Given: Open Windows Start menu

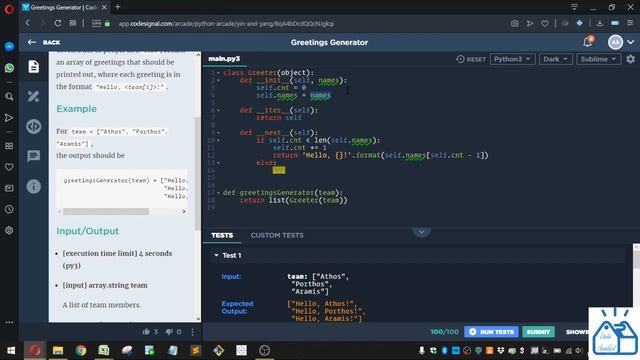Looking at the screenshot, I should pos(11,350).
